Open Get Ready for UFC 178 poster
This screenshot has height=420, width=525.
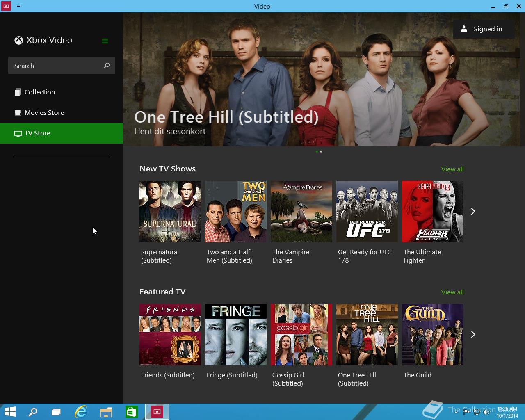[367, 212]
